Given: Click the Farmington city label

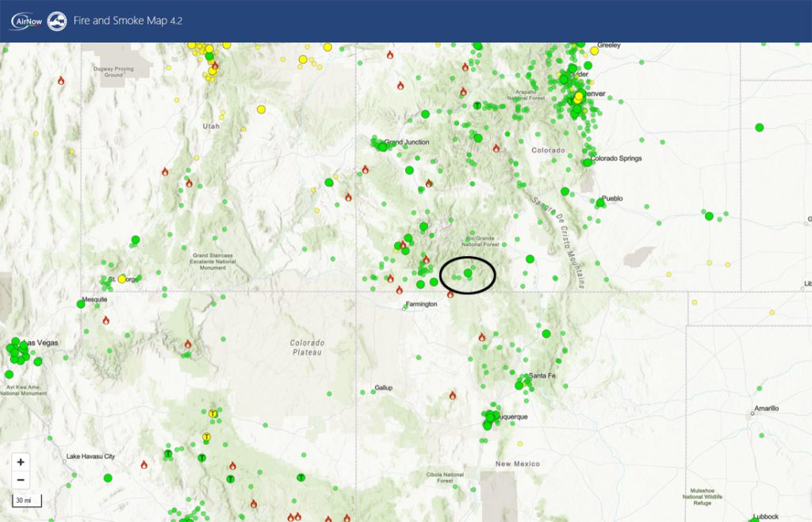Looking at the screenshot, I should point(421,304).
